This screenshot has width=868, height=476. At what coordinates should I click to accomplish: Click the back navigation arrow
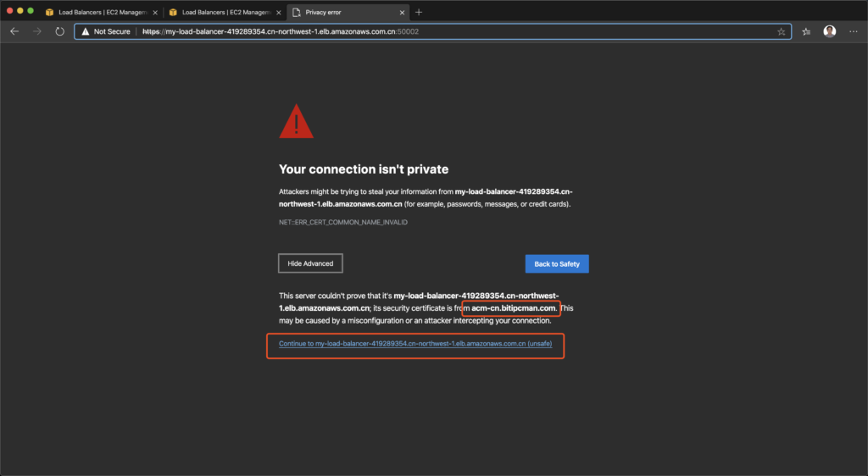(14, 31)
